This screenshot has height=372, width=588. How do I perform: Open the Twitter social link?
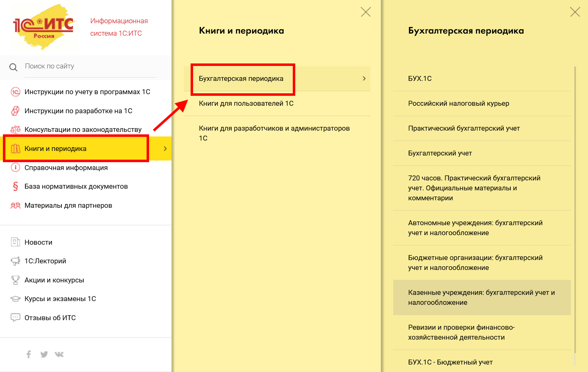44,354
